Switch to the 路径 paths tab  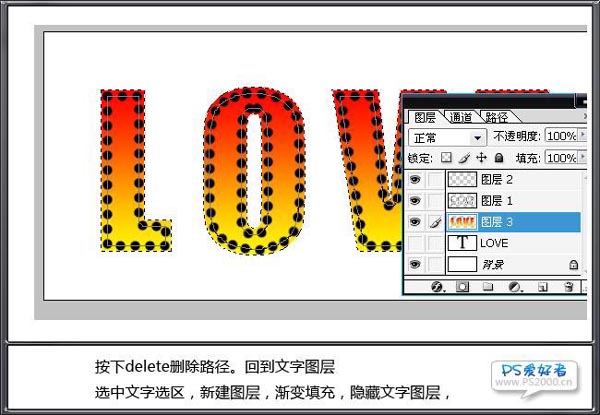pyautogui.click(x=494, y=116)
